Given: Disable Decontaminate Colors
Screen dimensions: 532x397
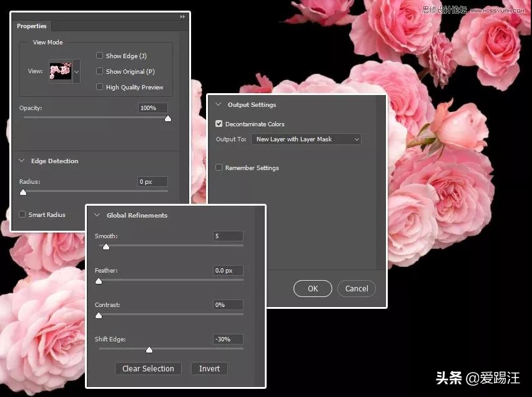Looking at the screenshot, I should tap(219, 123).
